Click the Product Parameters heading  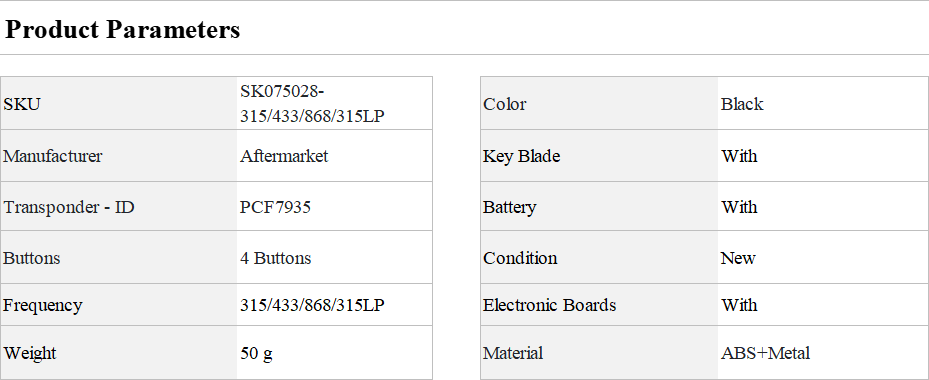point(123,29)
